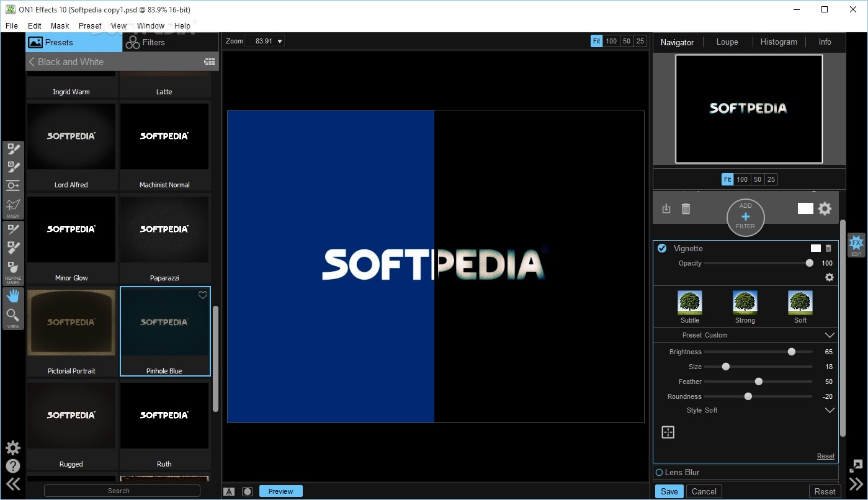The width and height of the screenshot is (868, 500).
Task: Open filter stack settings gear
Action: (x=825, y=208)
